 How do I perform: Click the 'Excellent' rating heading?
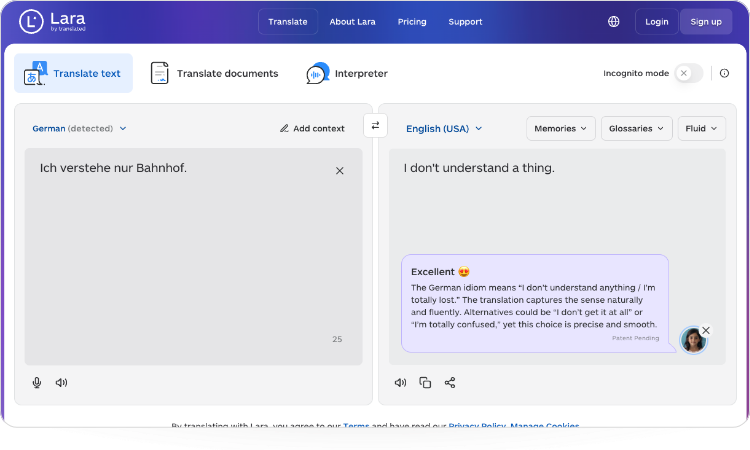440,272
